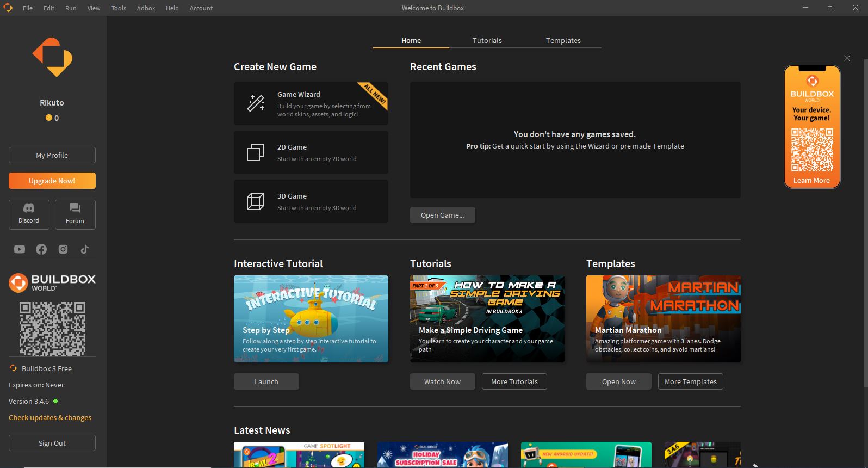Click the Upgrade Now! button
The width and height of the screenshot is (868, 468).
[52, 181]
